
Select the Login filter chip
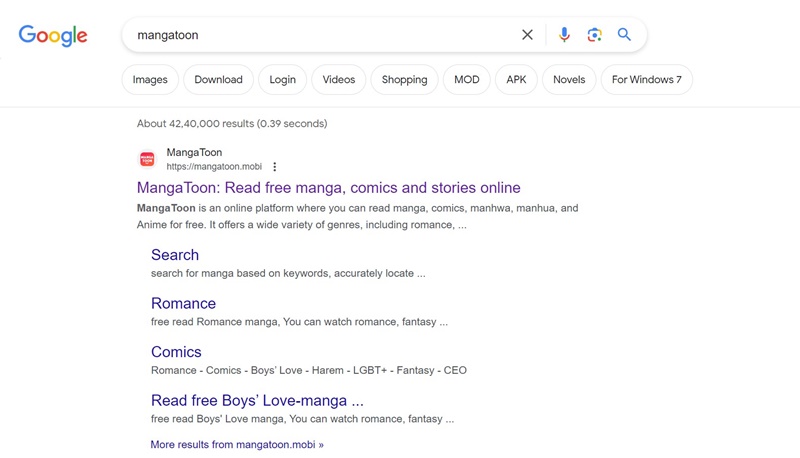pyautogui.click(x=283, y=80)
